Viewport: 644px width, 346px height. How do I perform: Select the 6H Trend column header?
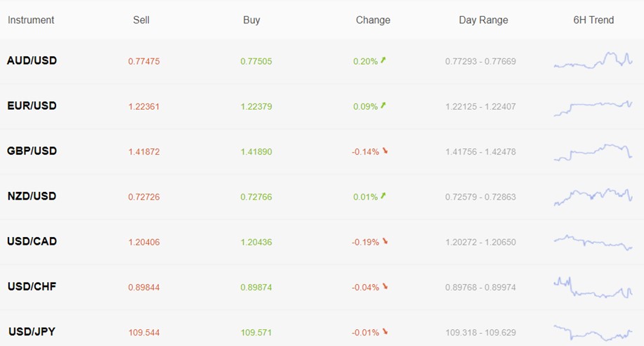[593, 20]
